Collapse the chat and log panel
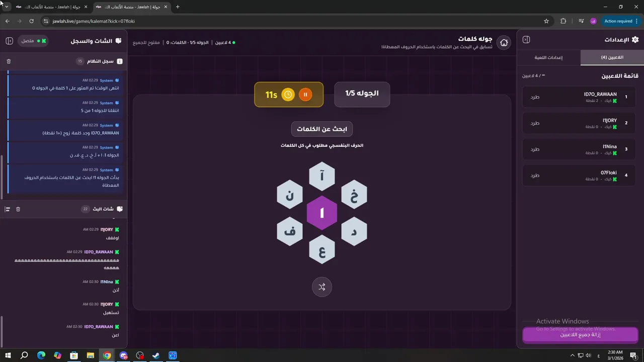Screen dimensions: 644x362 pos(9,41)
